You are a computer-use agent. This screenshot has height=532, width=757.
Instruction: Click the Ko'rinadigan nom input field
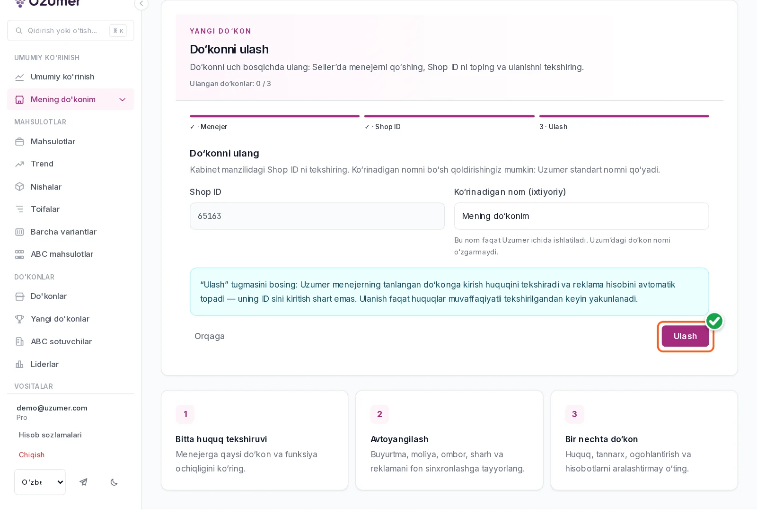pyautogui.click(x=581, y=216)
